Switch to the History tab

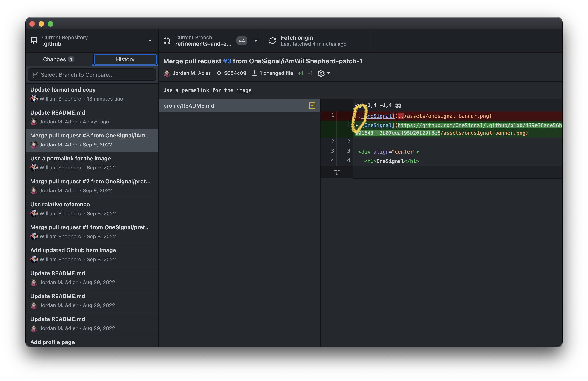125,59
